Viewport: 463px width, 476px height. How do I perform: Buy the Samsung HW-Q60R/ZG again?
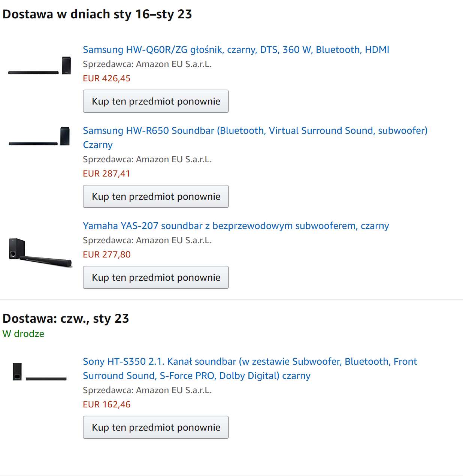(x=155, y=101)
